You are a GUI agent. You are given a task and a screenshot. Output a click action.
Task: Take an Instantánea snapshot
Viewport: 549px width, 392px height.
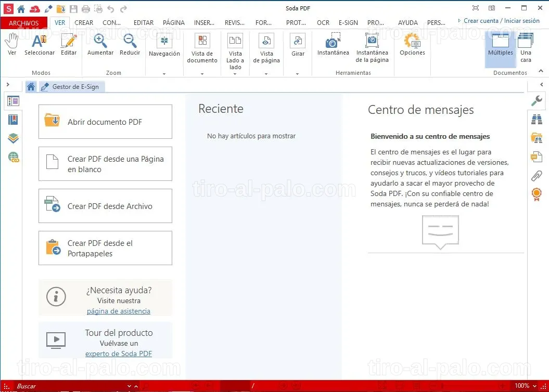coord(333,44)
